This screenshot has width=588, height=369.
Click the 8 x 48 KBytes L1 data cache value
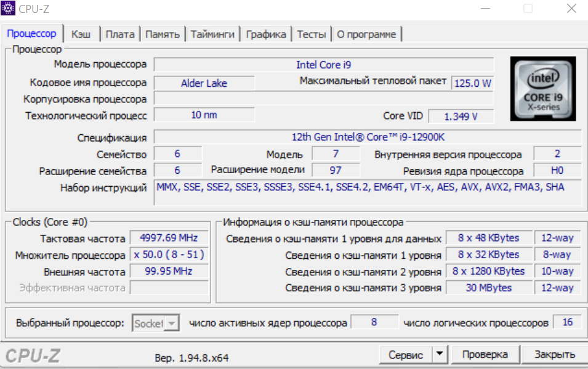point(489,238)
